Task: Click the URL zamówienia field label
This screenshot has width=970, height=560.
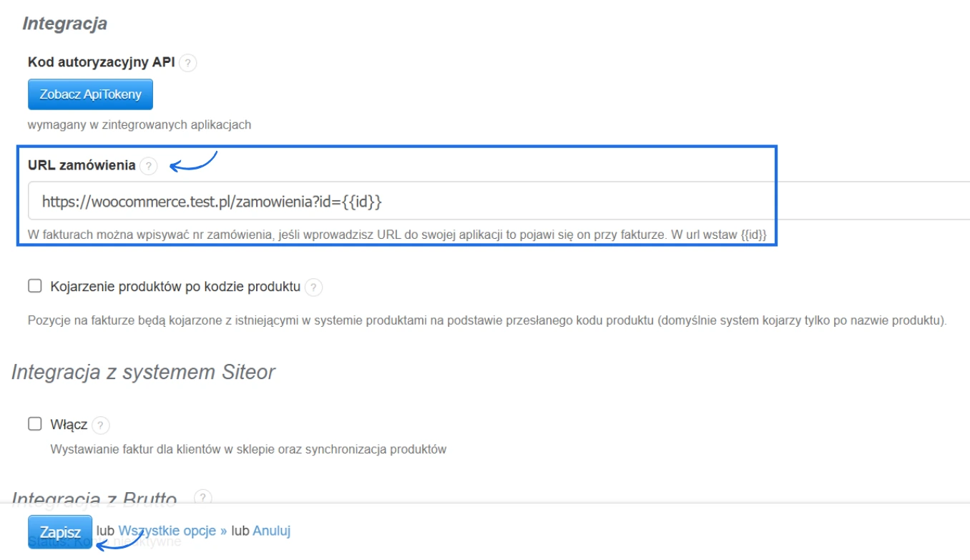Action: coord(82,165)
